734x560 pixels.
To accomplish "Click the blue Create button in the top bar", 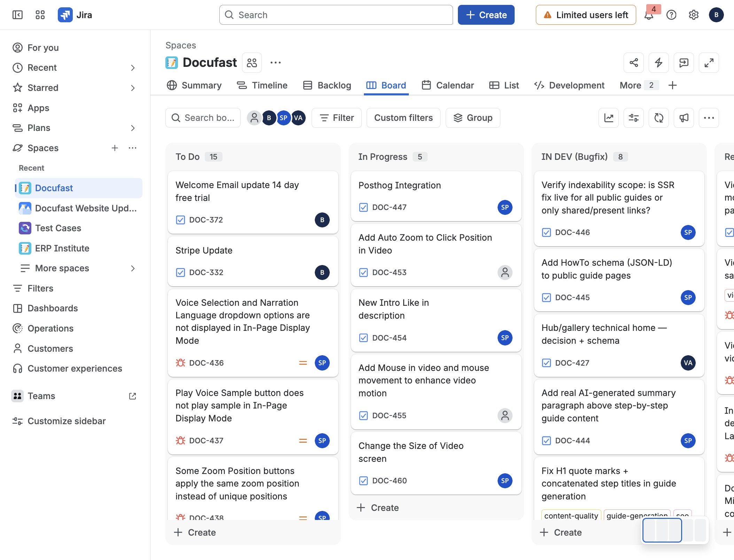I will (x=486, y=15).
